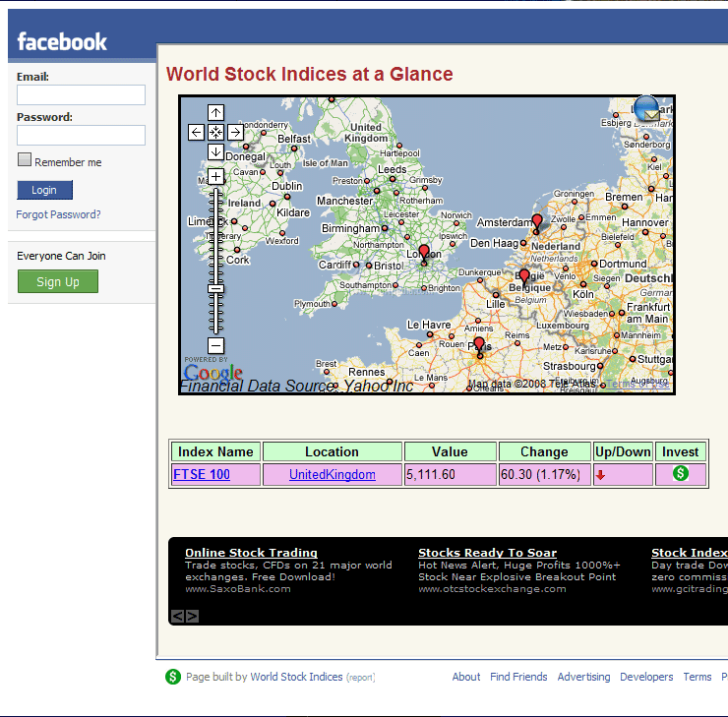Screen dimensions: 728x717
Task: Click the value 5,111.60 cell
Action: click(x=450, y=474)
